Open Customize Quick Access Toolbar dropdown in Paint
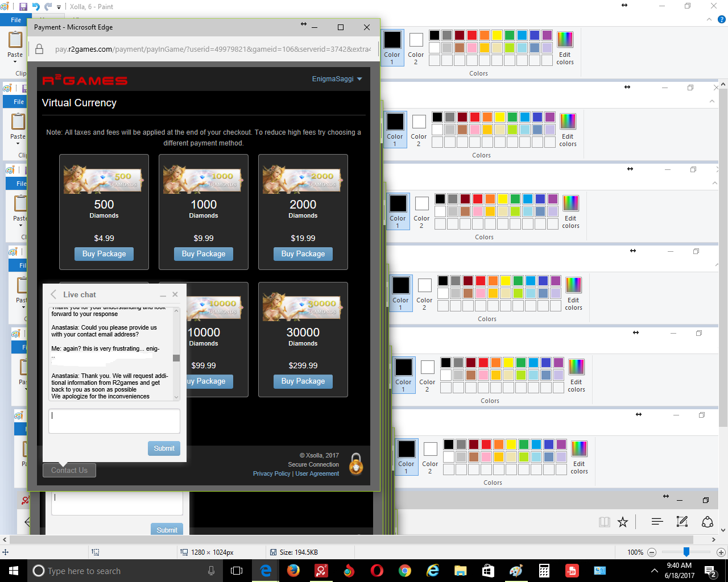The image size is (728, 582). [x=59, y=7]
